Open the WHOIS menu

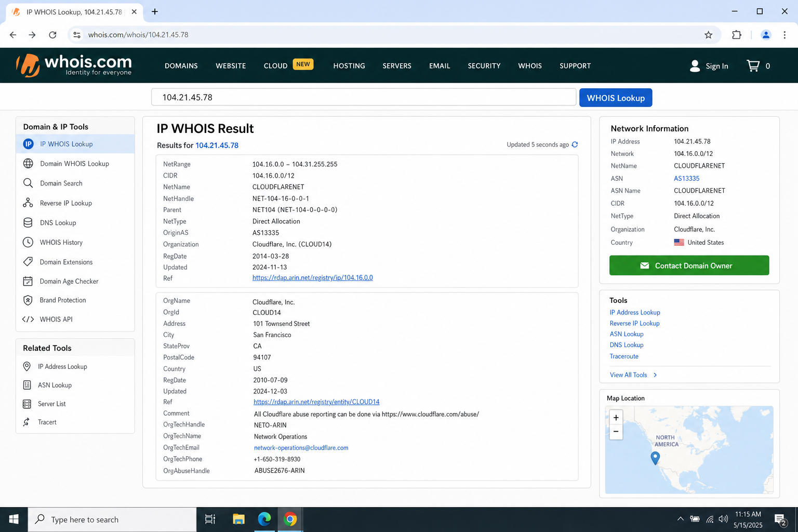click(530, 66)
